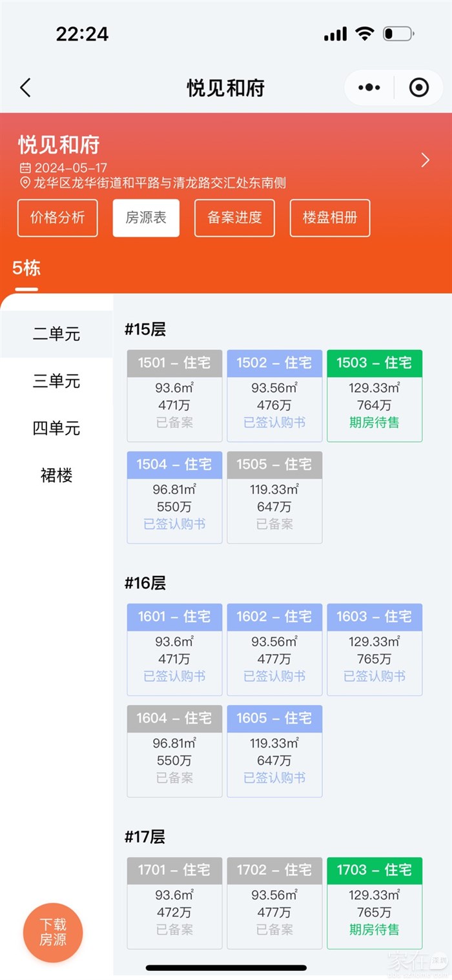Open the 备案进度 section

click(234, 218)
